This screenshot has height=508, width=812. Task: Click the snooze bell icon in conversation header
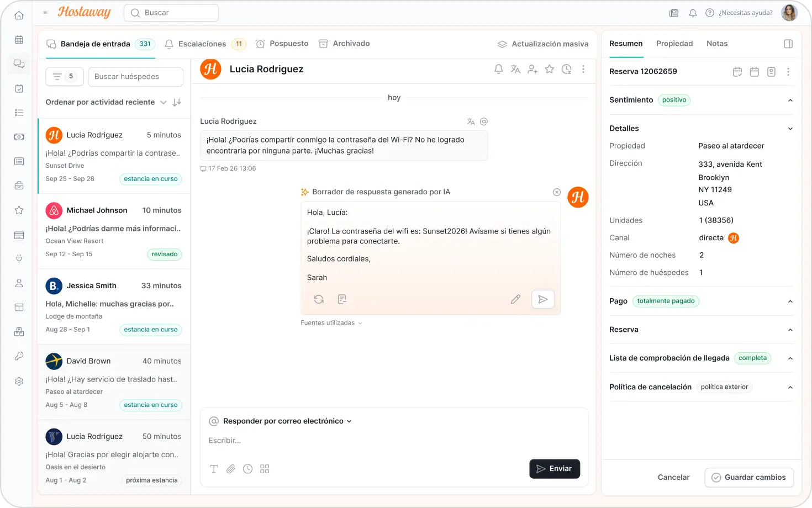[x=498, y=69]
